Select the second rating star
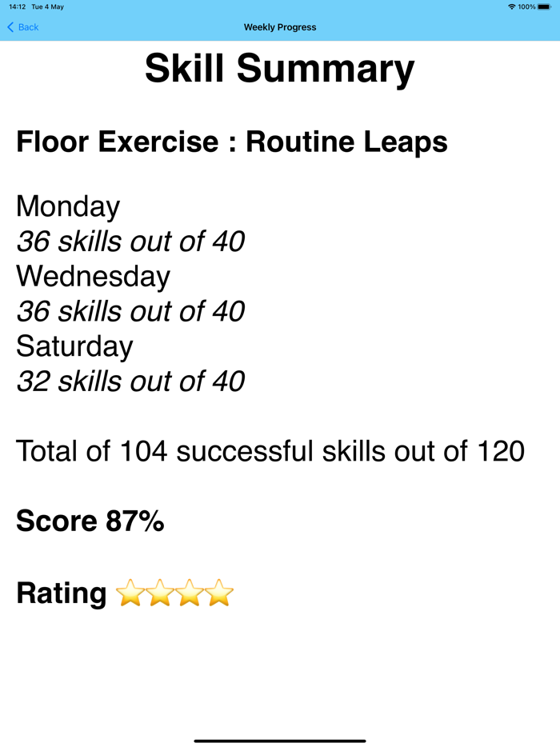Viewport: 560px width, 747px height. (x=160, y=593)
